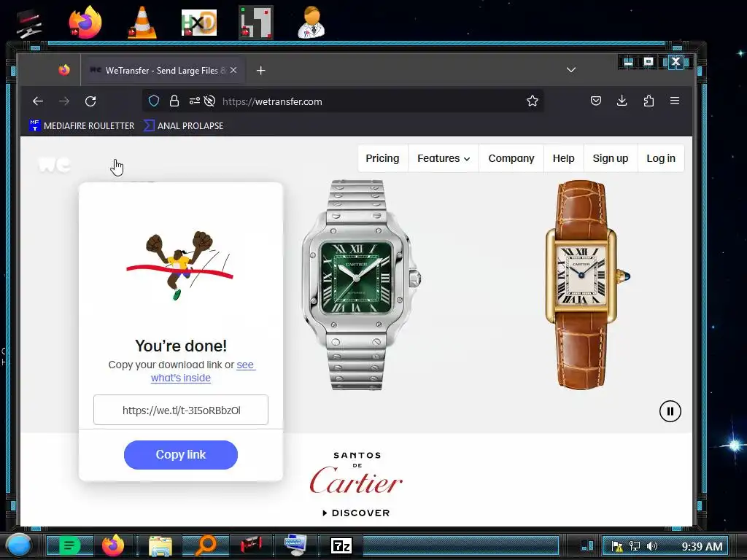Click the download link text field
The image size is (747, 560).
181,410
